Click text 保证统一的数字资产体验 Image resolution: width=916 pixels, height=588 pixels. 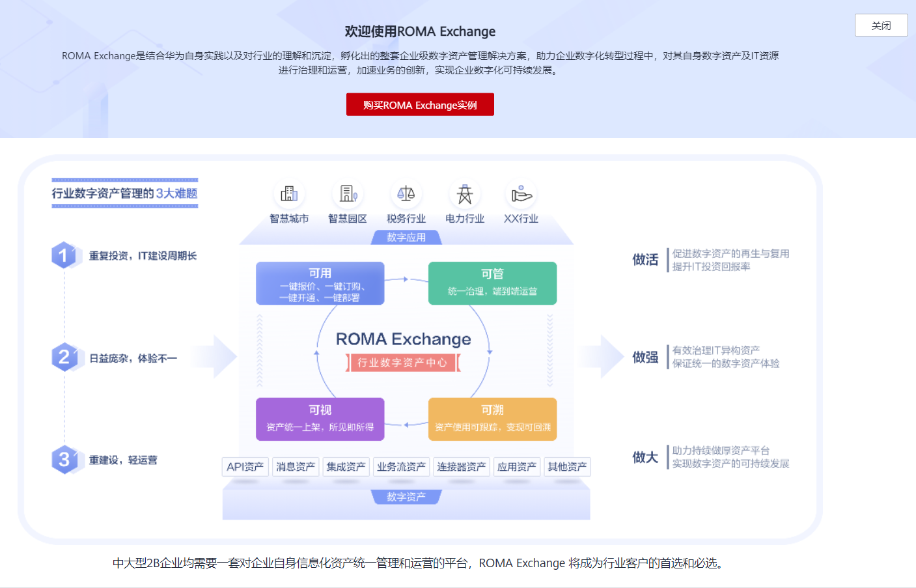coord(726,363)
